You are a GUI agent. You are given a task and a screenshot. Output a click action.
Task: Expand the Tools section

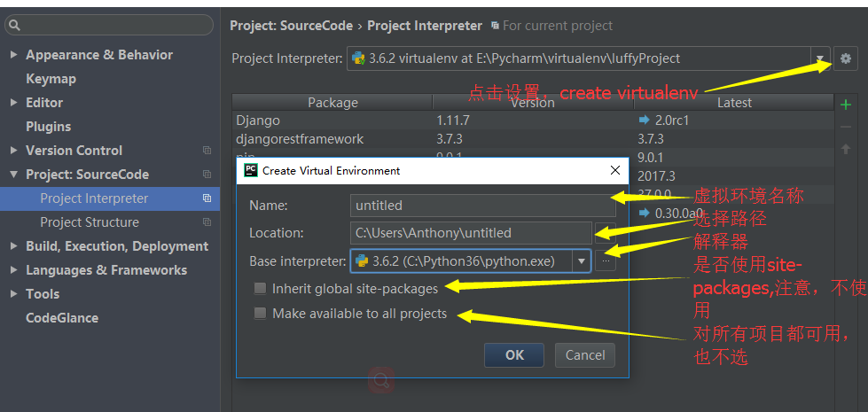14,293
